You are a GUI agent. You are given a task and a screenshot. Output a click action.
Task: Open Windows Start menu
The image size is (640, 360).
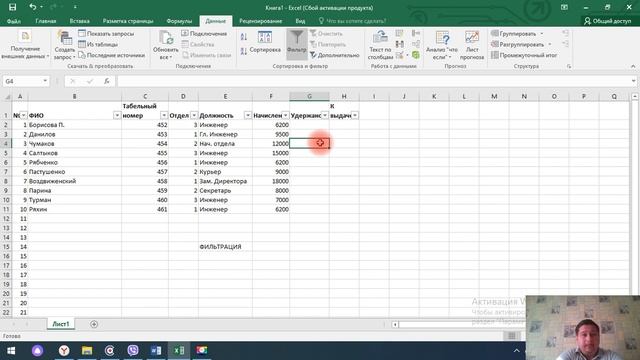pyautogui.click(x=11, y=351)
